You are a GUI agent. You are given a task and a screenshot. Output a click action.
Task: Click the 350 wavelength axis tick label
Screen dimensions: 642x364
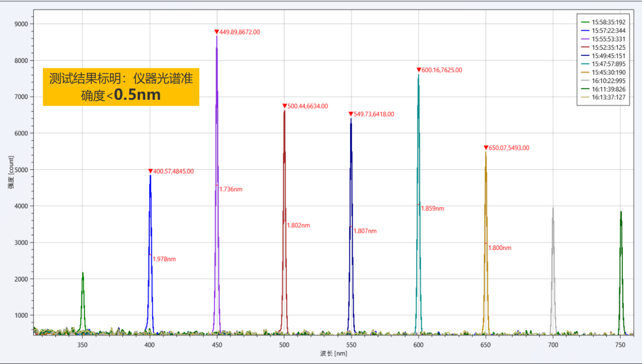pos(82,345)
